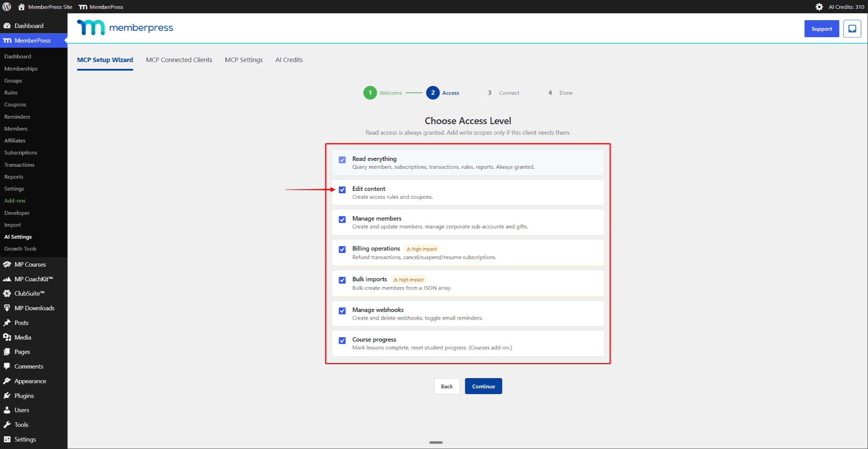Open Subscriptions in the sidebar submenu
Image resolution: width=868 pixels, height=449 pixels.
click(x=20, y=152)
